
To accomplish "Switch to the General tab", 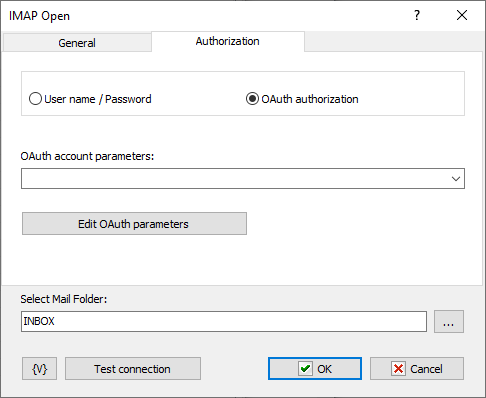I will (x=77, y=43).
